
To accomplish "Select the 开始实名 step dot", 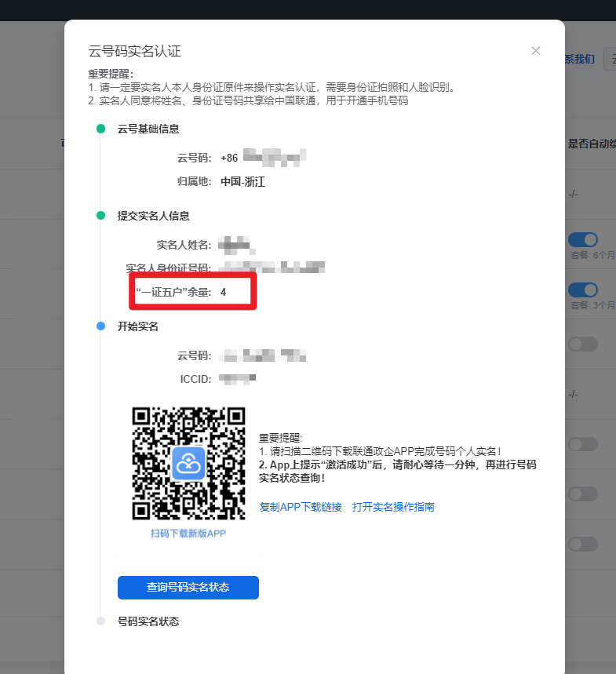I will point(101,326).
